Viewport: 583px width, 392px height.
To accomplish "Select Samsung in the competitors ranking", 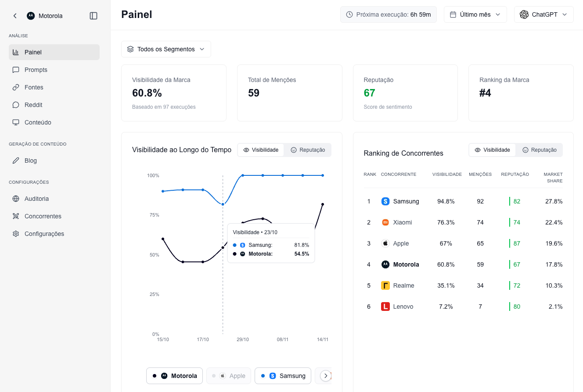I will coord(405,201).
